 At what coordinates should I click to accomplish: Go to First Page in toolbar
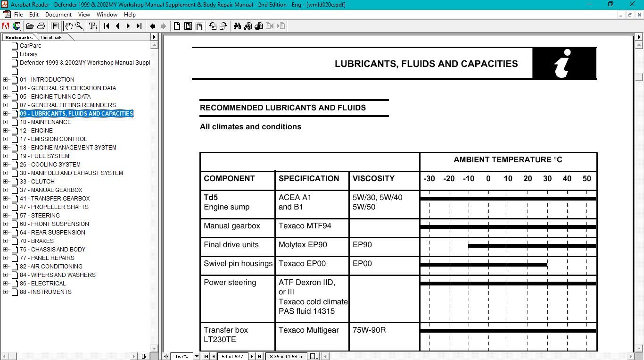(107, 26)
